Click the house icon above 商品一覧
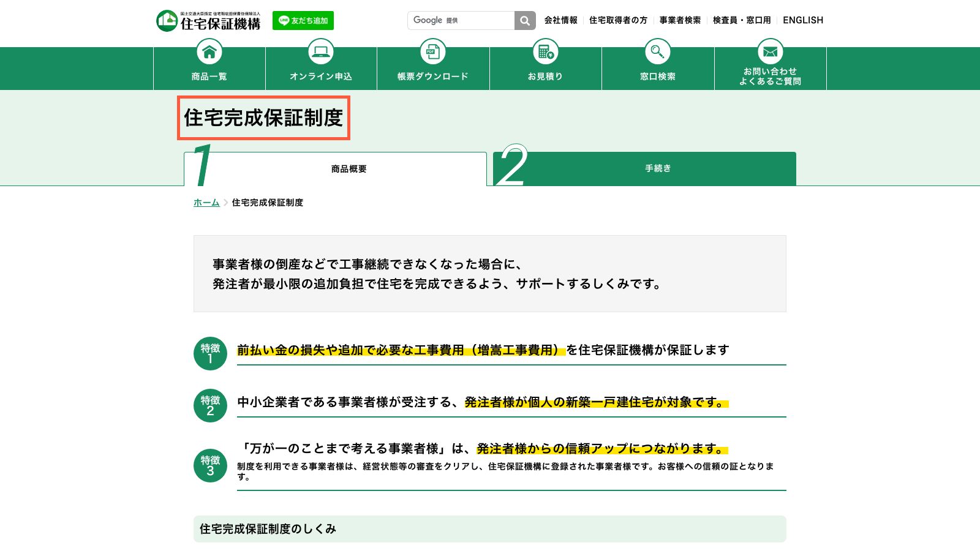 [209, 51]
